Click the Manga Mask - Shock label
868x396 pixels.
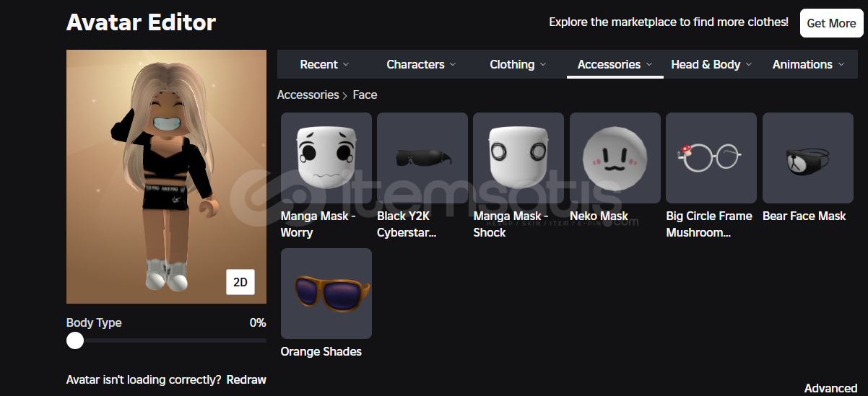pyautogui.click(x=511, y=224)
